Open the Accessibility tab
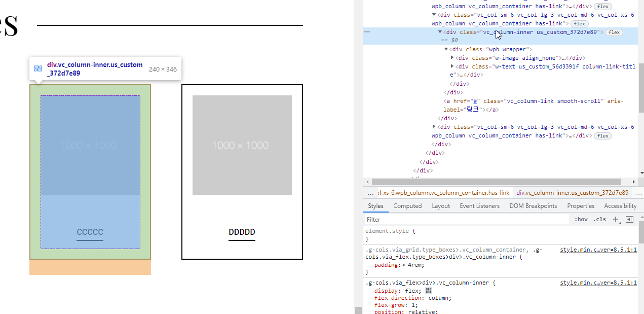 click(x=620, y=206)
